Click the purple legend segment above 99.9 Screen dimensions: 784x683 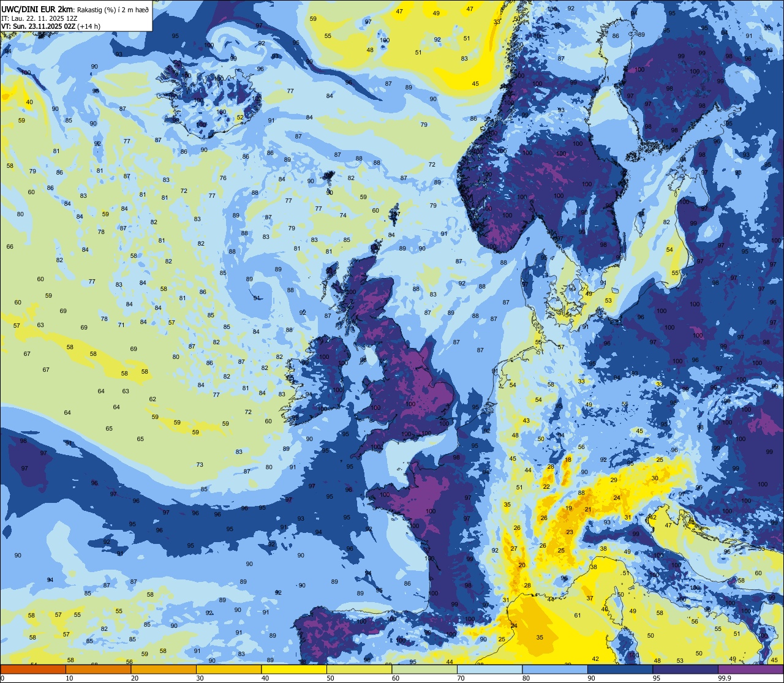[x=750, y=669]
